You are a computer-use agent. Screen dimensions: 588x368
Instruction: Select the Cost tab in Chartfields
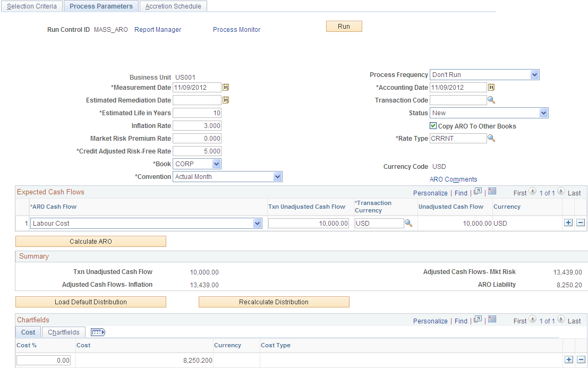tap(28, 332)
